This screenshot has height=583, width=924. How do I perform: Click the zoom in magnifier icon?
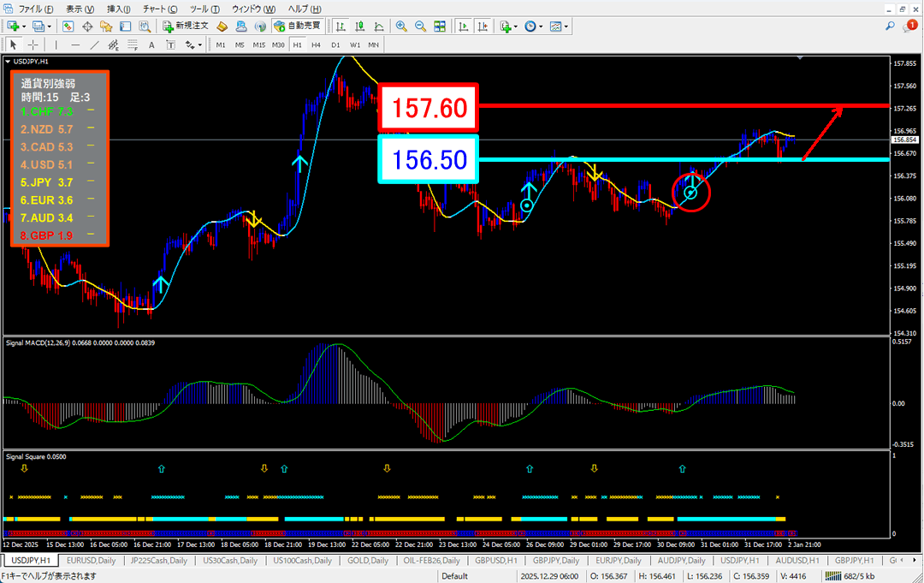[x=401, y=27]
